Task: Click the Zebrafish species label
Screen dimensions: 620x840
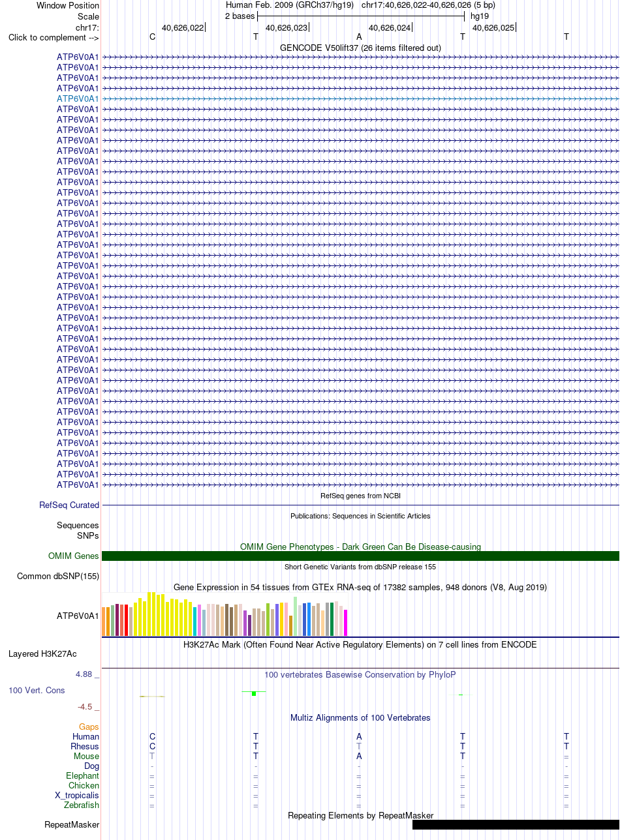Action: [x=82, y=805]
